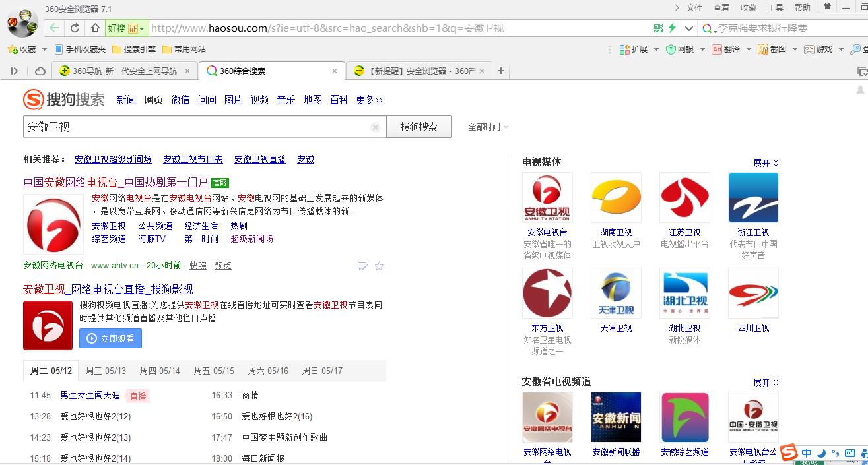Click the 中 Chinese mode indicator in IME bar
This screenshot has height=465, width=868.
(807, 453)
